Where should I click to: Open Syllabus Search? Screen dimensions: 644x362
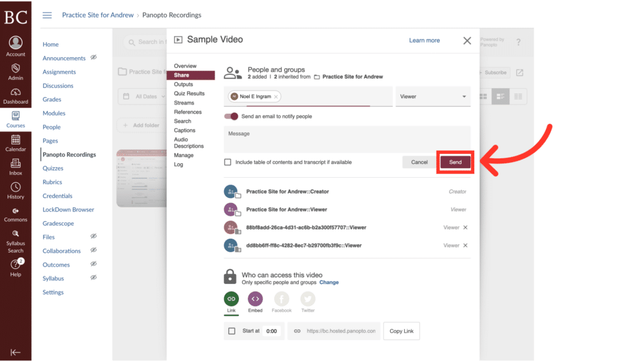click(16, 241)
